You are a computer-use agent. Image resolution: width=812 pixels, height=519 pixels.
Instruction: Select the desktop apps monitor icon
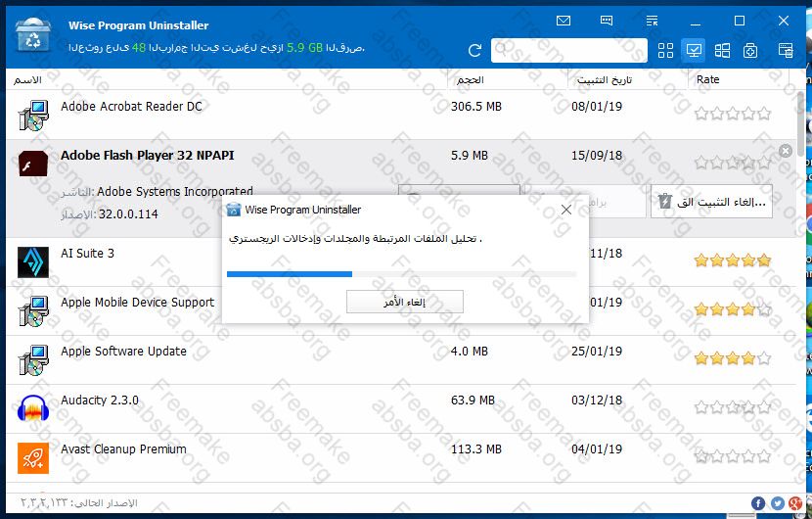[x=694, y=50]
